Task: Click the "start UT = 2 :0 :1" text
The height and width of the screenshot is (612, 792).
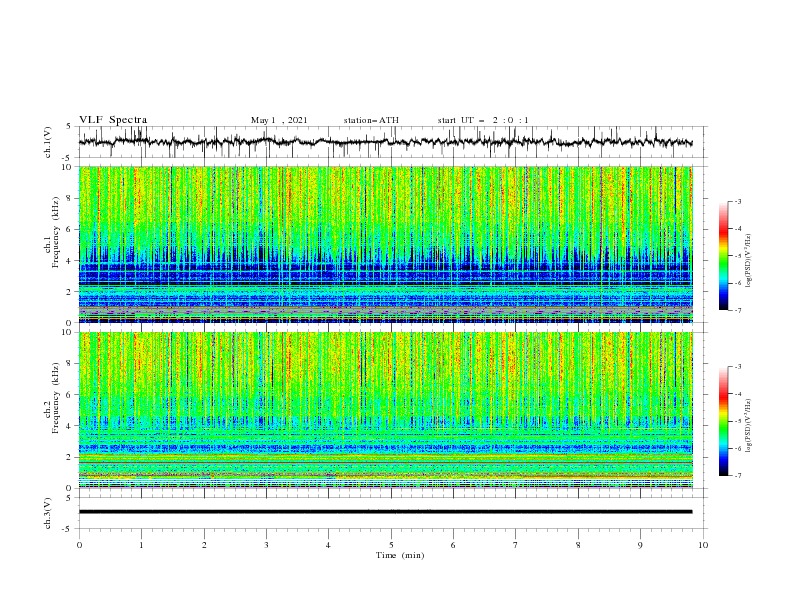Action: (x=483, y=120)
